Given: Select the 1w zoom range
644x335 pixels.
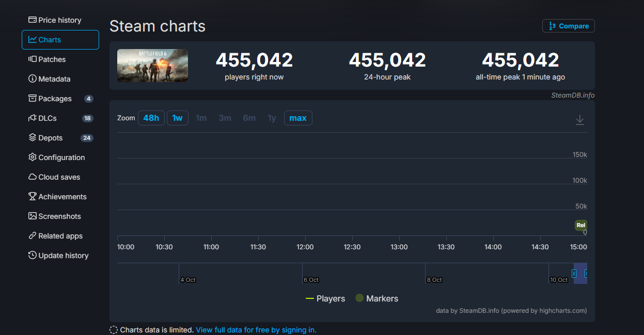Looking at the screenshot, I should pos(177,118).
